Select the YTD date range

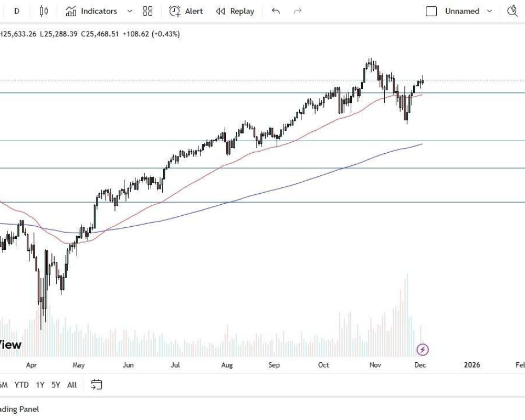tap(22, 385)
